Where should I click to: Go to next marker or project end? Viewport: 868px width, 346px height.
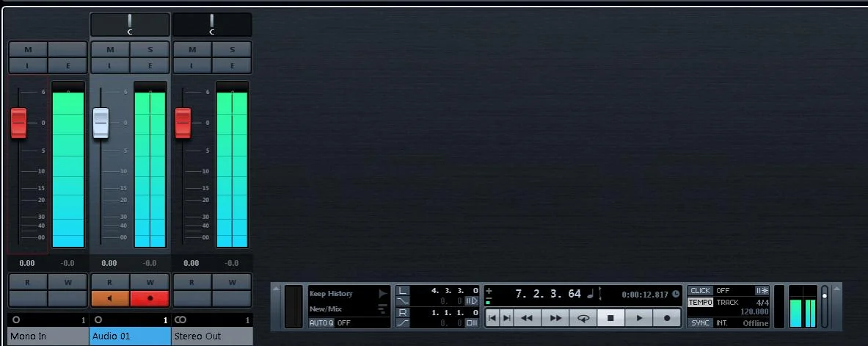click(x=506, y=318)
